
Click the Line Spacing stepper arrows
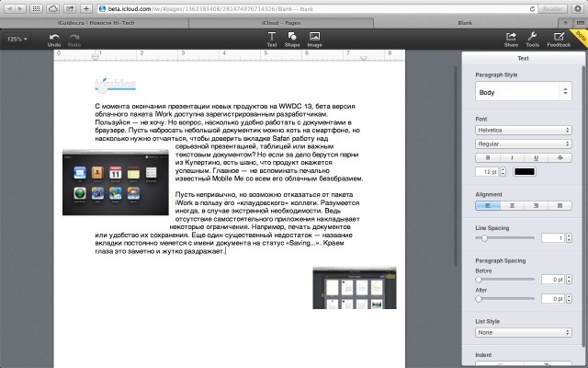pos(569,237)
